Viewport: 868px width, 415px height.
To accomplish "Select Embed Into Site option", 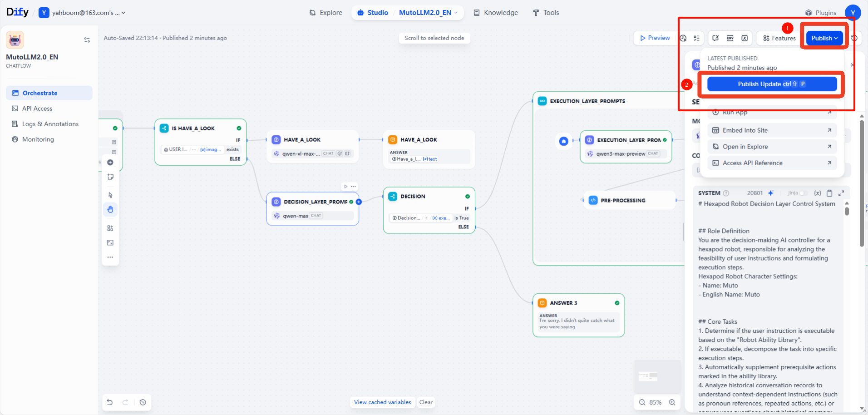I will [772, 130].
